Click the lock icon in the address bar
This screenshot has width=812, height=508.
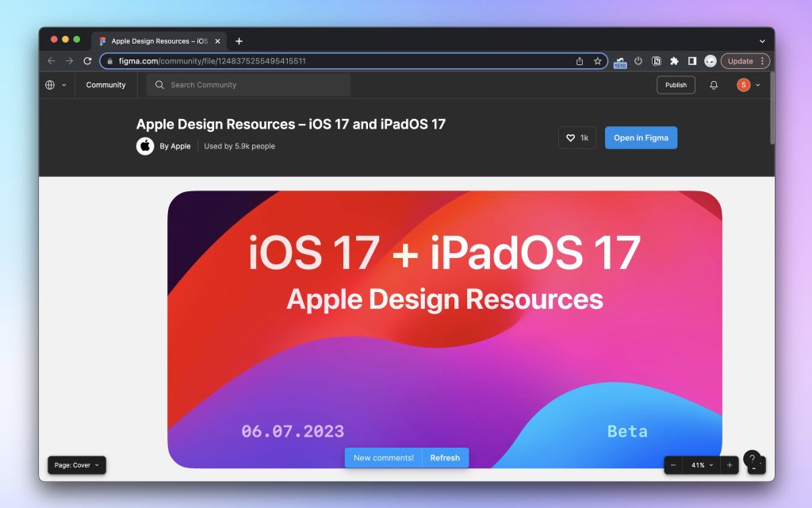point(109,61)
